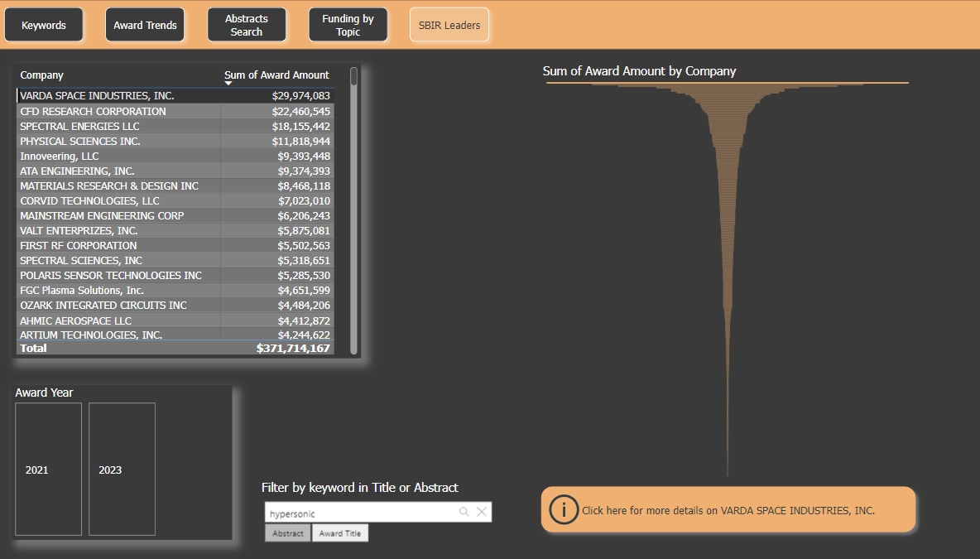Select SPECTRAL ENERGIES LLC row
The height and width of the screenshot is (559, 980).
(175, 127)
